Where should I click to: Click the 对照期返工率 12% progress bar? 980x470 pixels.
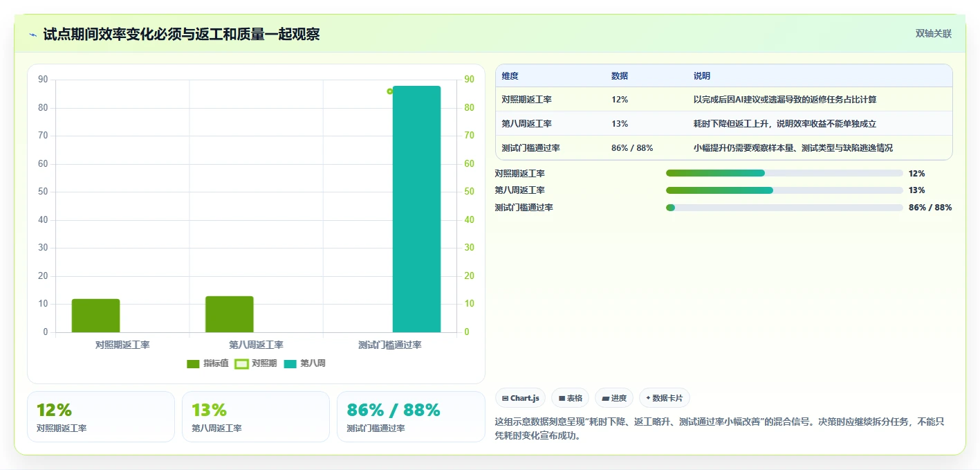784,173
